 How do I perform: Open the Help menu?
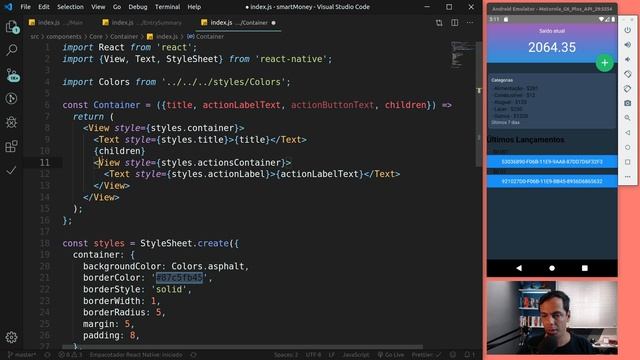[x=194, y=7]
